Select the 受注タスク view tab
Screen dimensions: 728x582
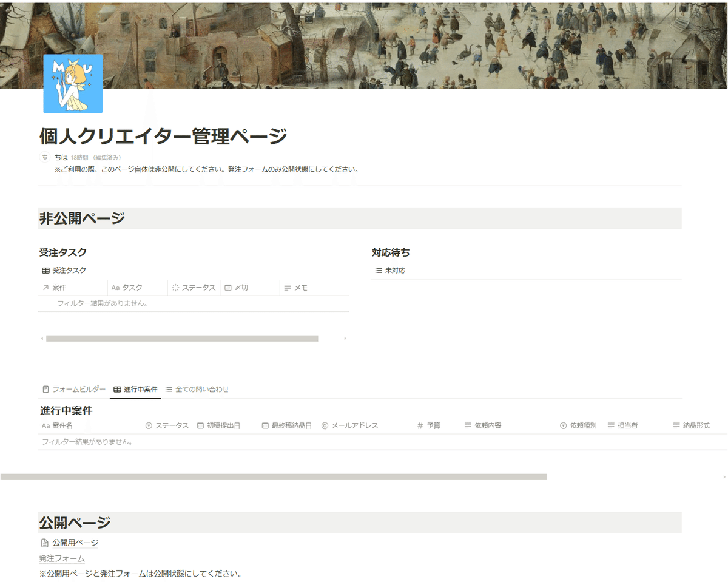(x=64, y=271)
